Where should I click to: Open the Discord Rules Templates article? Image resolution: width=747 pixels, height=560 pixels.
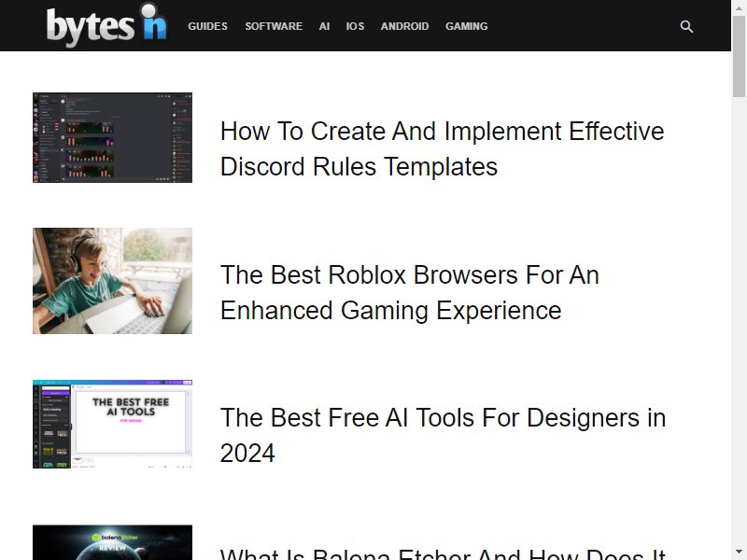442,148
